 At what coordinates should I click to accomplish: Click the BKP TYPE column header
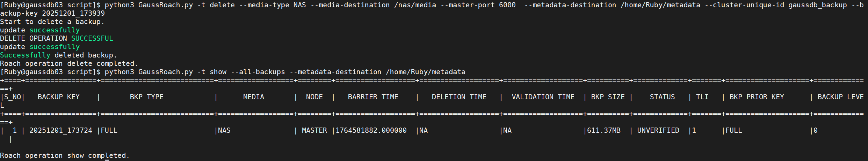[147, 97]
